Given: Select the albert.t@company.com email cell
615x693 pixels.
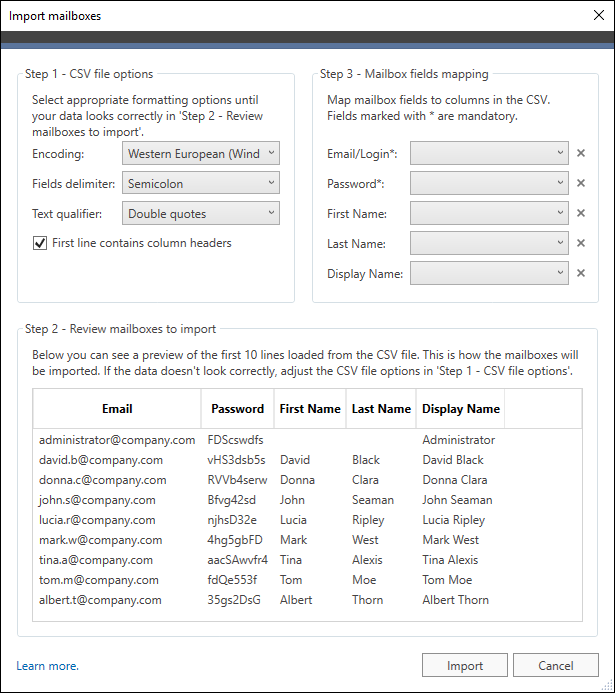Looking at the screenshot, I should (100, 600).
